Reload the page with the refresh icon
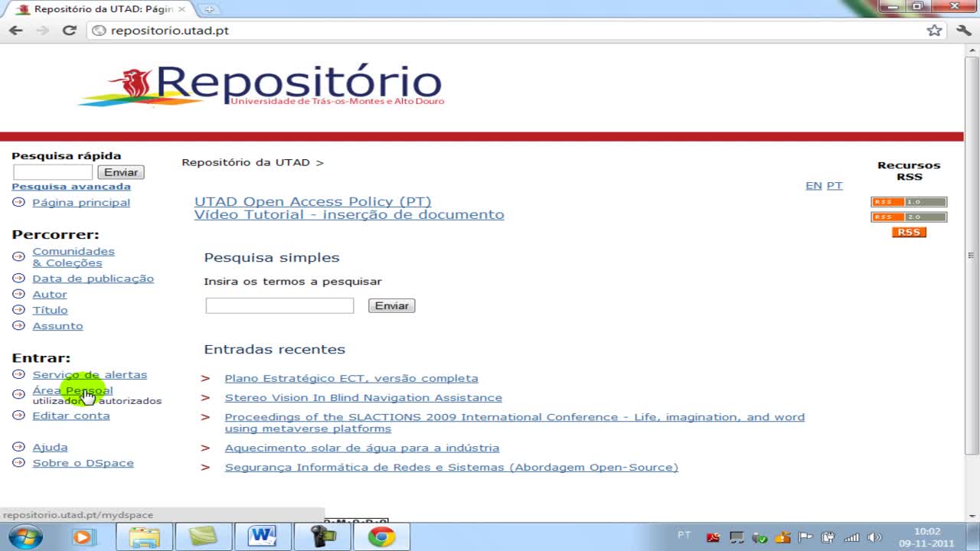The image size is (980, 551). coord(69,31)
